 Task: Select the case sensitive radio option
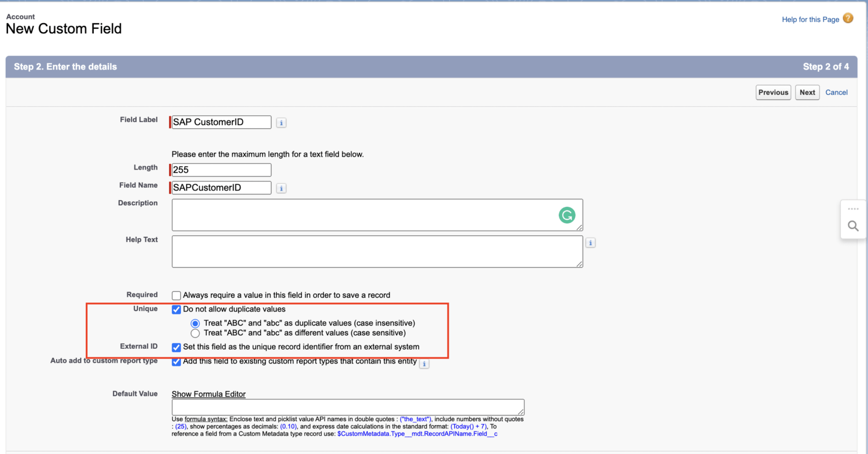pos(195,333)
